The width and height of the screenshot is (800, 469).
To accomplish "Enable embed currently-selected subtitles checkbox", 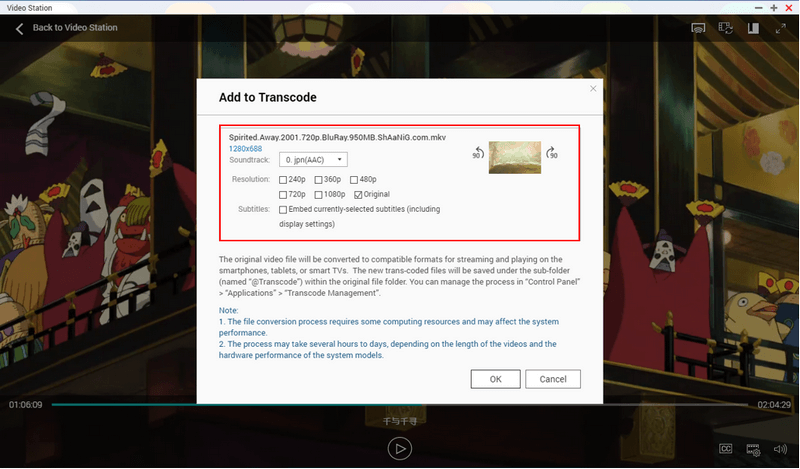I will click(283, 209).
